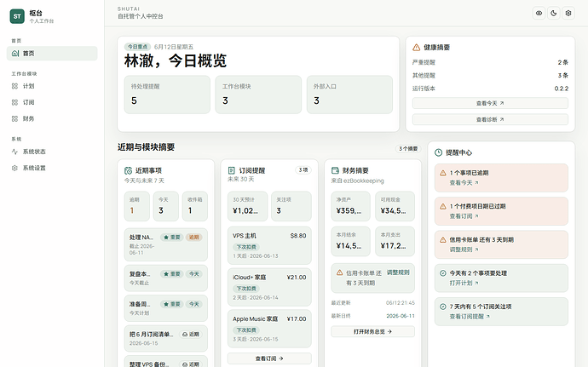Select the 待处理提醒 stat card
588x367 pixels.
(x=167, y=95)
